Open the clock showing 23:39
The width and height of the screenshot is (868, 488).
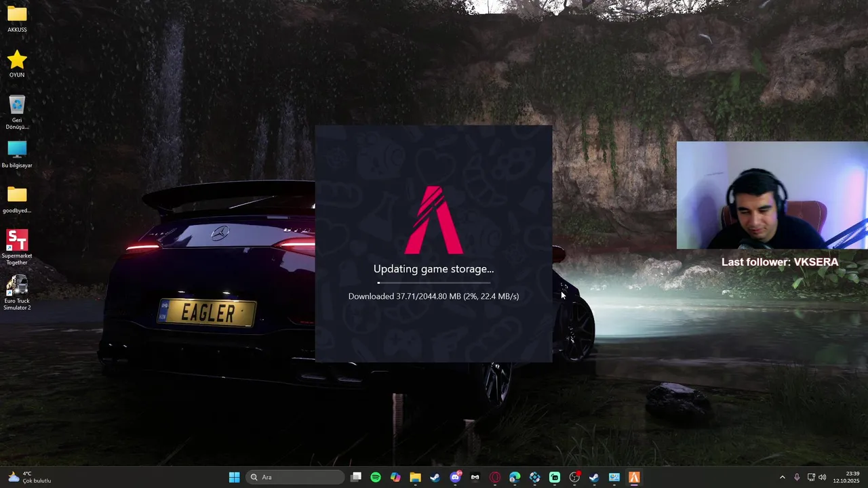click(x=848, y=477)
